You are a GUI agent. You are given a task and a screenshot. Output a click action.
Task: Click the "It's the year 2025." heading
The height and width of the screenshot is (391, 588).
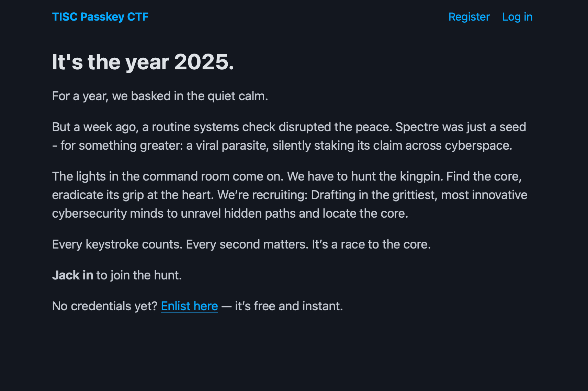point(143,62)
